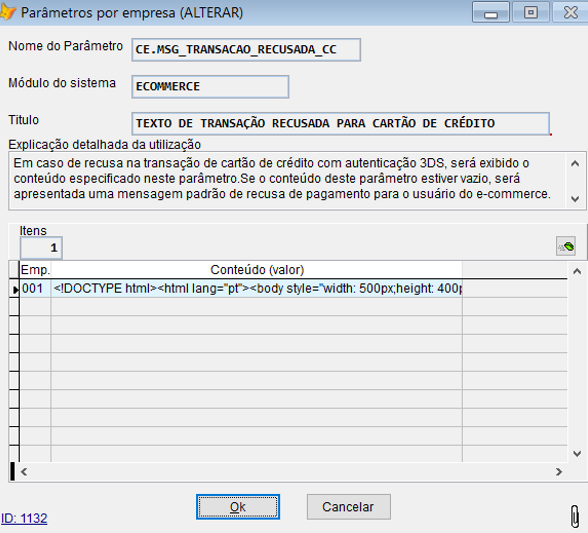Click grid horizontal scroll left arrow
Viewport: 588px width, 533px height.
tap(24, 471)
